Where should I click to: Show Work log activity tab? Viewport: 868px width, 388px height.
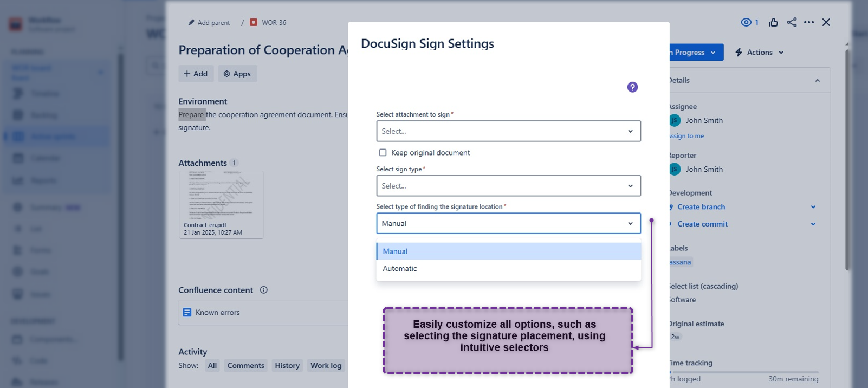tap(326, 366)
